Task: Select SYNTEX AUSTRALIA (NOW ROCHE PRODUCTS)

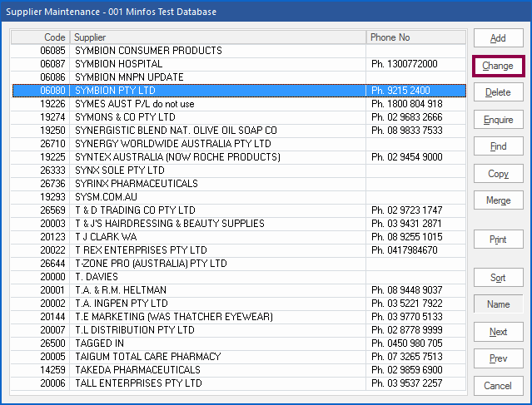Action: click(238, 157)
